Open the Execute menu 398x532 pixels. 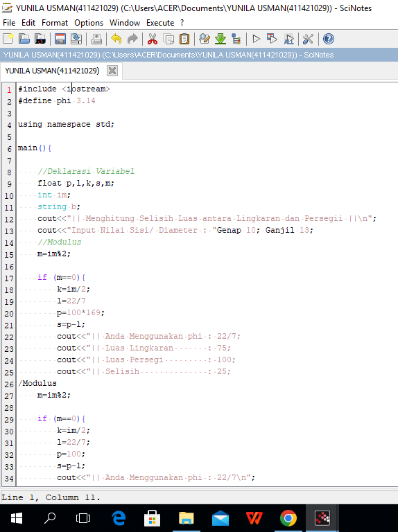(160, 23)
